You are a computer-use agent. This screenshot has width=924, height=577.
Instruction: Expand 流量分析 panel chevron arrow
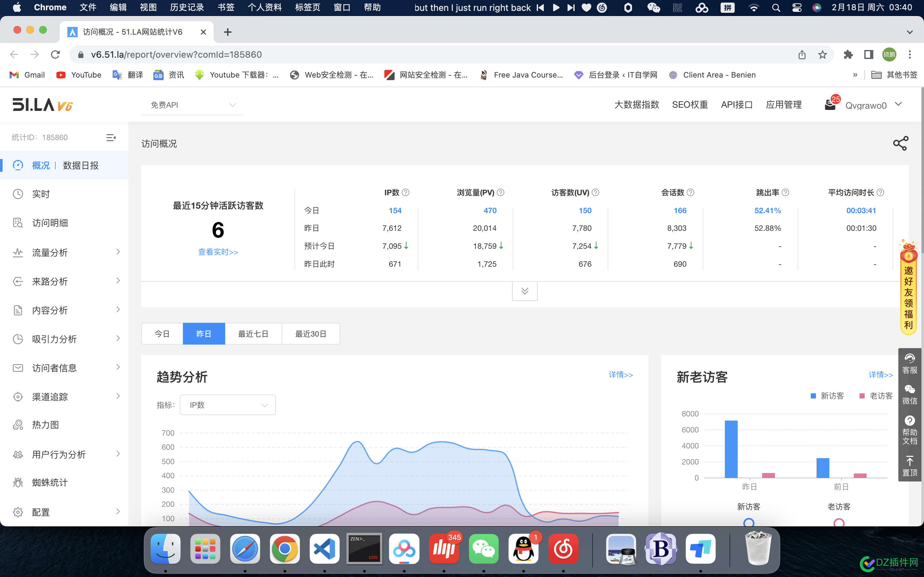[x=118, y=252]
